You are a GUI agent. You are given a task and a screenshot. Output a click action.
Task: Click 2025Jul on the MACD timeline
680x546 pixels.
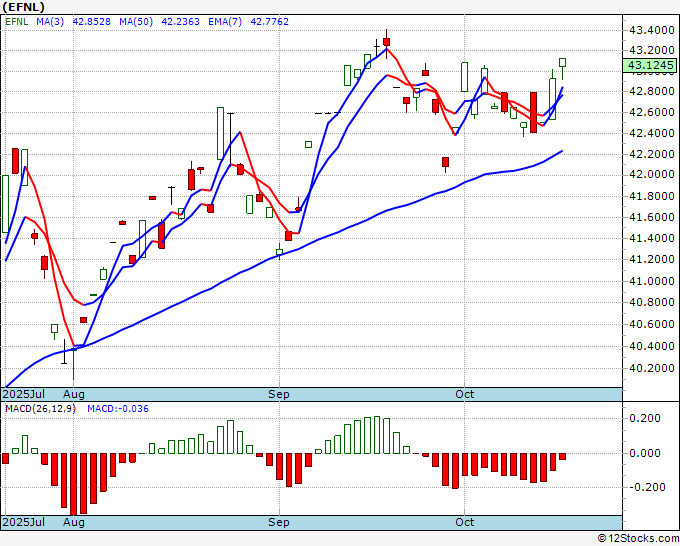tap(24, 522)
